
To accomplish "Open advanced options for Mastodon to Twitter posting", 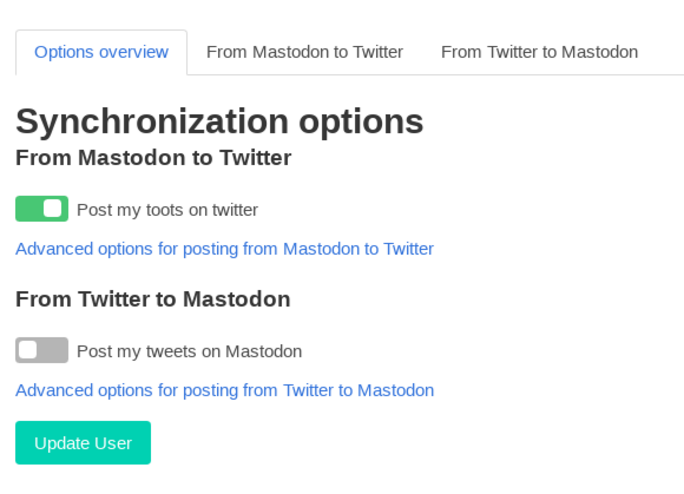I will click(x=224, y=248).
